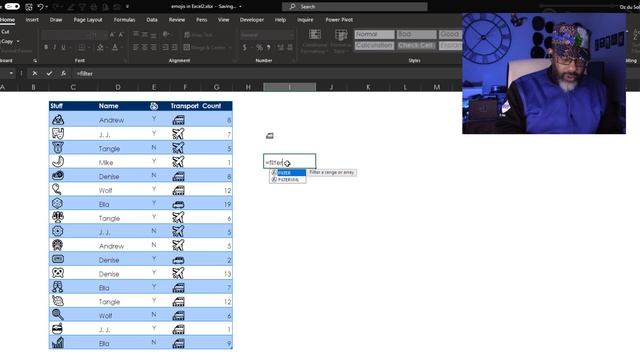The width and height of the screenshot is (640, 360).
Task: Apply the Check Cell style
Action: (416, 45)
